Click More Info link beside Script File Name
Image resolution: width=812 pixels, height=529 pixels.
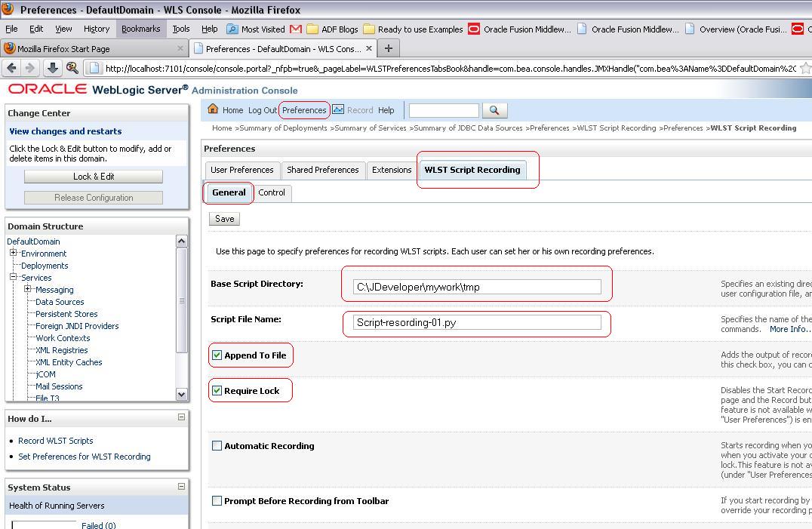point(789,329)
